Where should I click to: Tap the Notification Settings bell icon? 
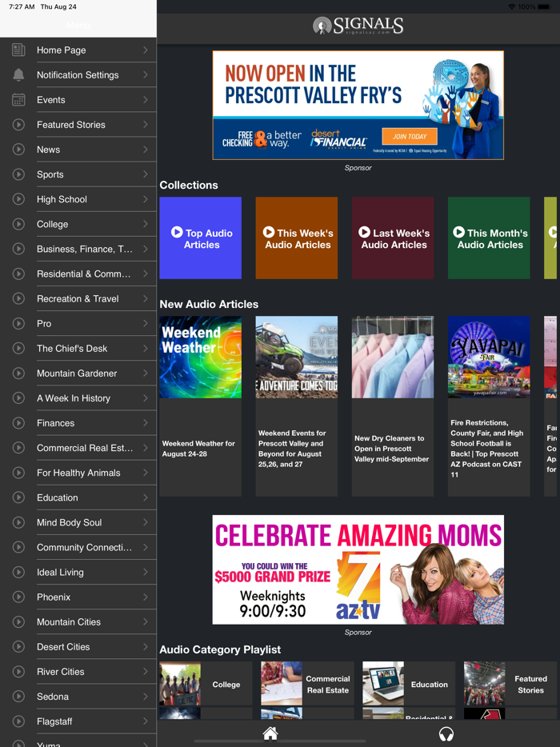18,75
